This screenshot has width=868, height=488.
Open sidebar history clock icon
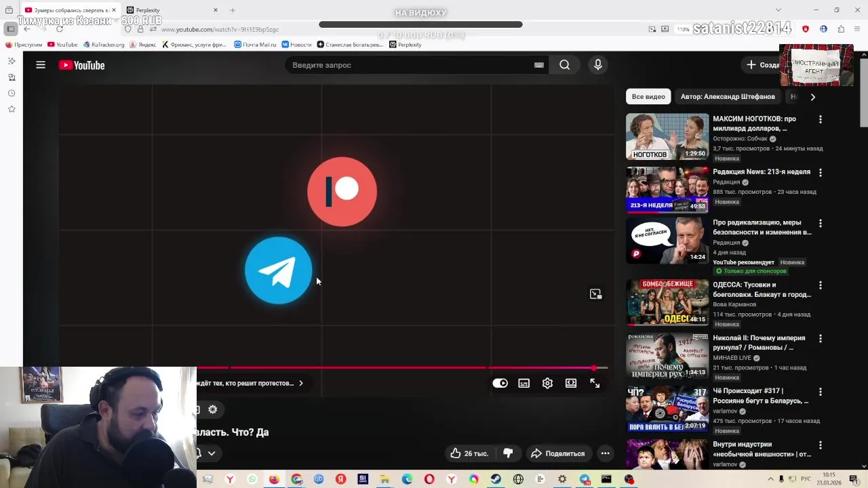pos(12,93)
